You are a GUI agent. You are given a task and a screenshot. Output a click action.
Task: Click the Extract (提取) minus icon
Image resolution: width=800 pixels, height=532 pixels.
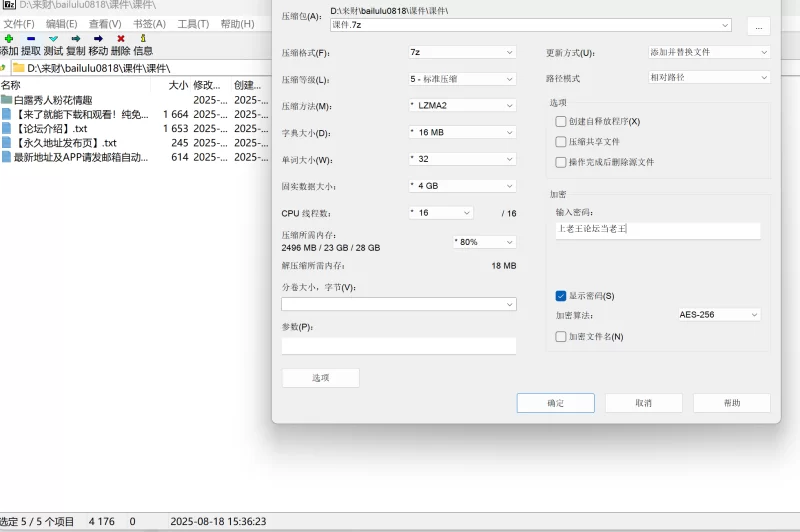pos(31,38)
